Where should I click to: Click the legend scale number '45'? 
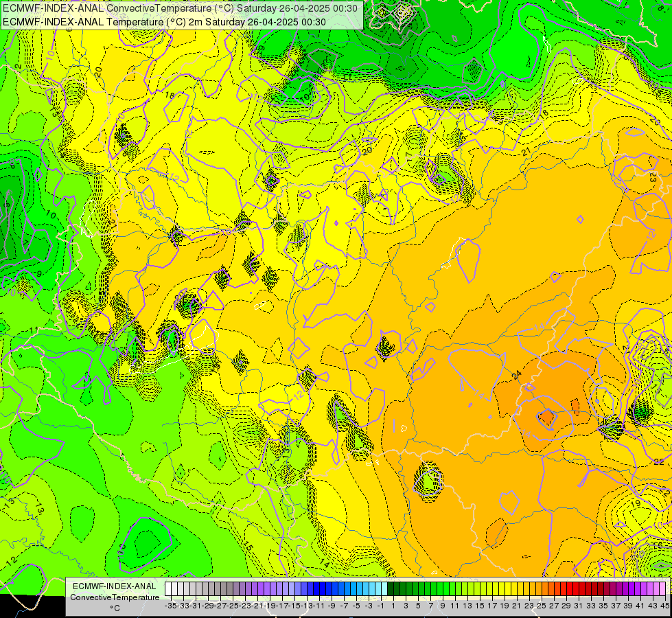664,606
